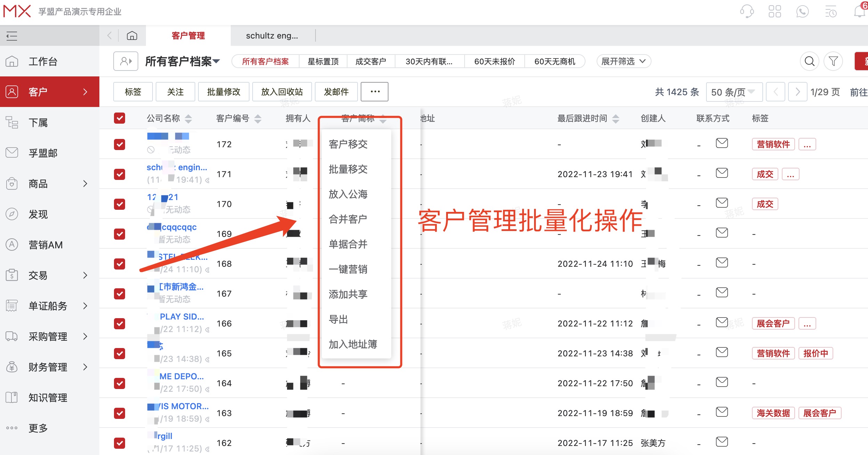Click the notification bell icon
The image size is (868, 455).
pyautogui.click(x=858, y=11)
